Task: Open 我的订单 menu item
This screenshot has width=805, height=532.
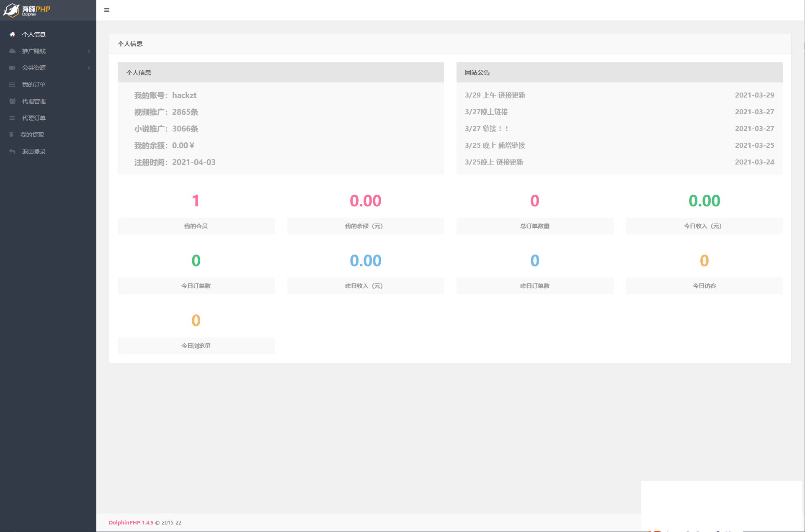Action: point(34,85)
